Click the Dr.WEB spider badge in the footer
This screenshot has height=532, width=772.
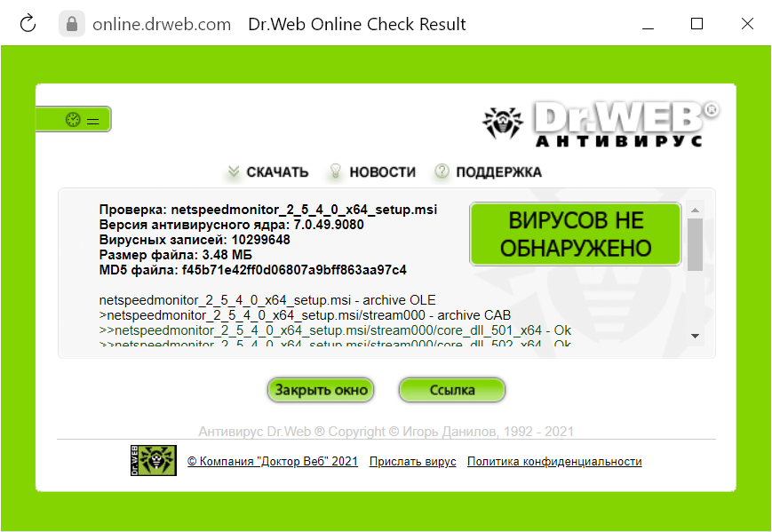(x=154, y=460)
